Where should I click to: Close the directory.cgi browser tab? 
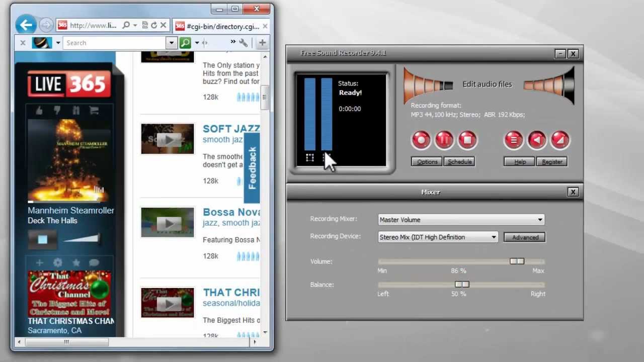click(x=265, y=26)
